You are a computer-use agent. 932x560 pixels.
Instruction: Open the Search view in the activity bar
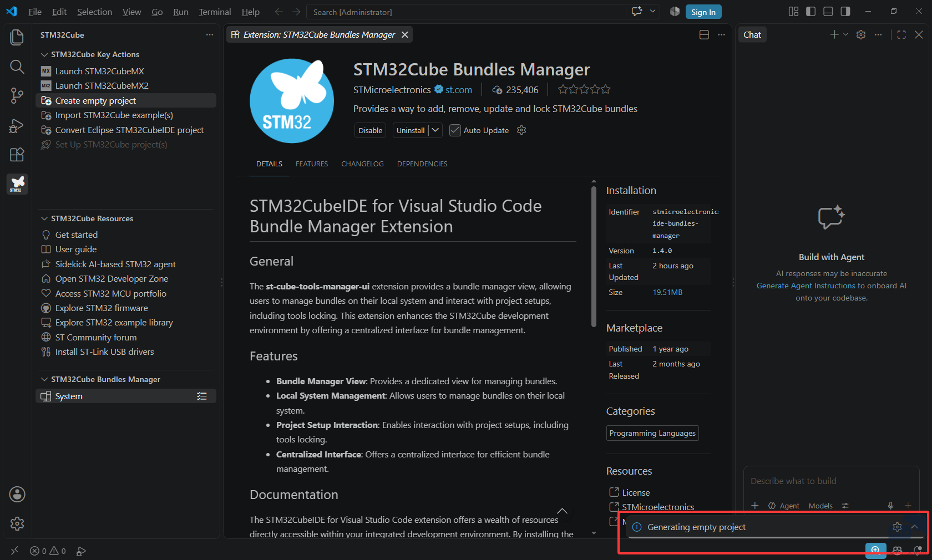point(17,67)
